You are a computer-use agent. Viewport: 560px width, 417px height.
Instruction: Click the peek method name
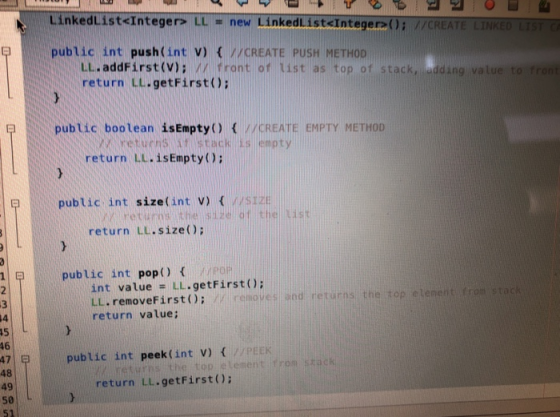coord(154,355)
